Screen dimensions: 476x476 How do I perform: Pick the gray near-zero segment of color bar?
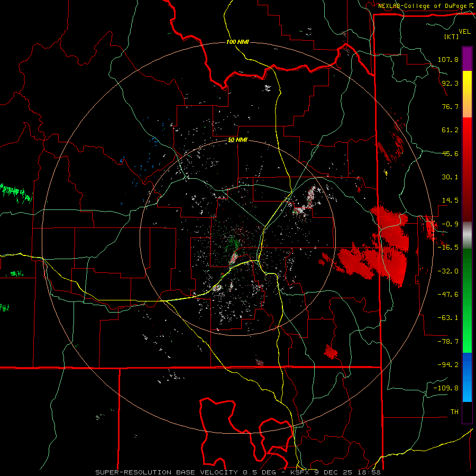coord(467,235)
